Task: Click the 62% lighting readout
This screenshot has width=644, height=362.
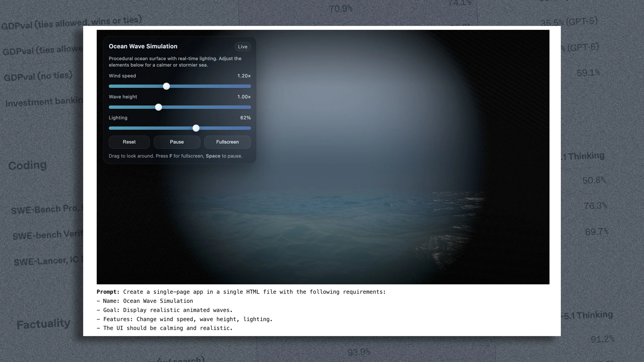Action: [245, 118]
